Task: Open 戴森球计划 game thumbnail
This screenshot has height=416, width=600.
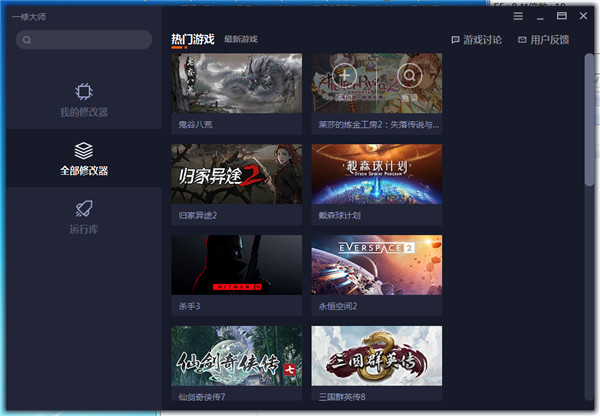Action: pos(377,174)
